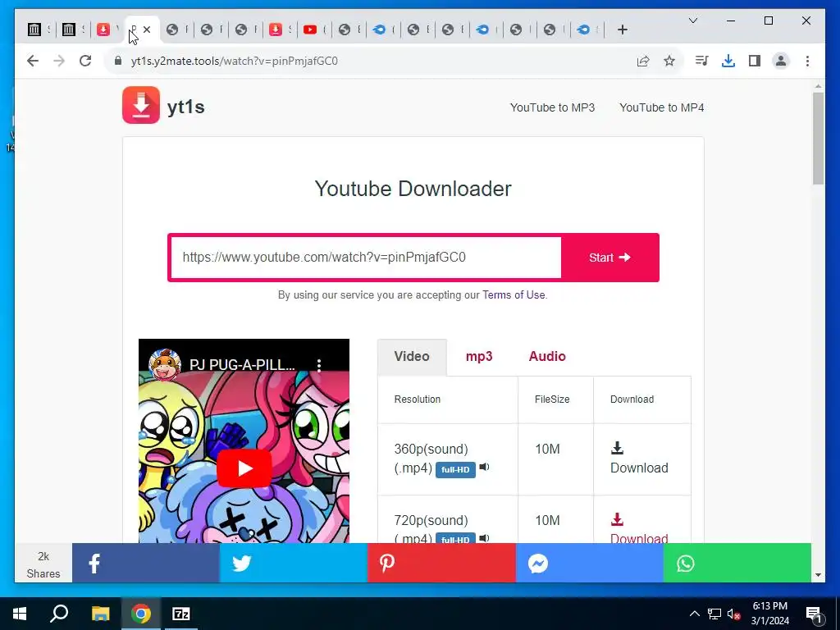840x630 pixels.
Task: Open the Windows Start menu
Action: [20, 614]
